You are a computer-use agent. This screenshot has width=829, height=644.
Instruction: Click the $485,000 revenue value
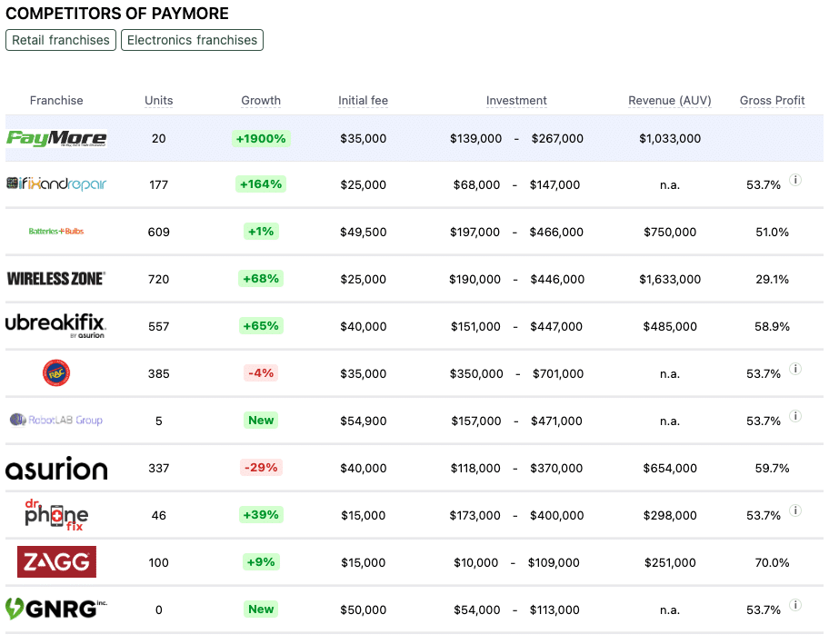[670, 326]
